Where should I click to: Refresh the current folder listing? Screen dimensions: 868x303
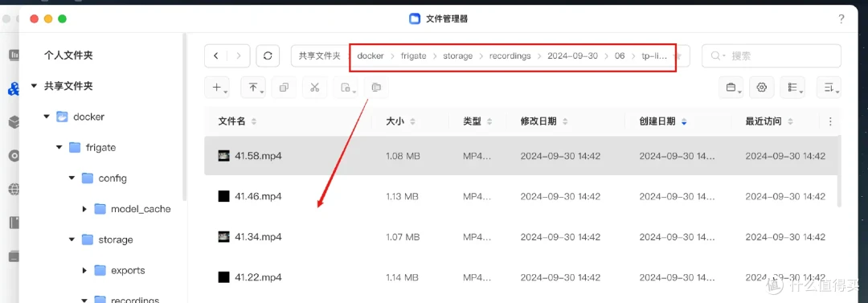point(268,55)
